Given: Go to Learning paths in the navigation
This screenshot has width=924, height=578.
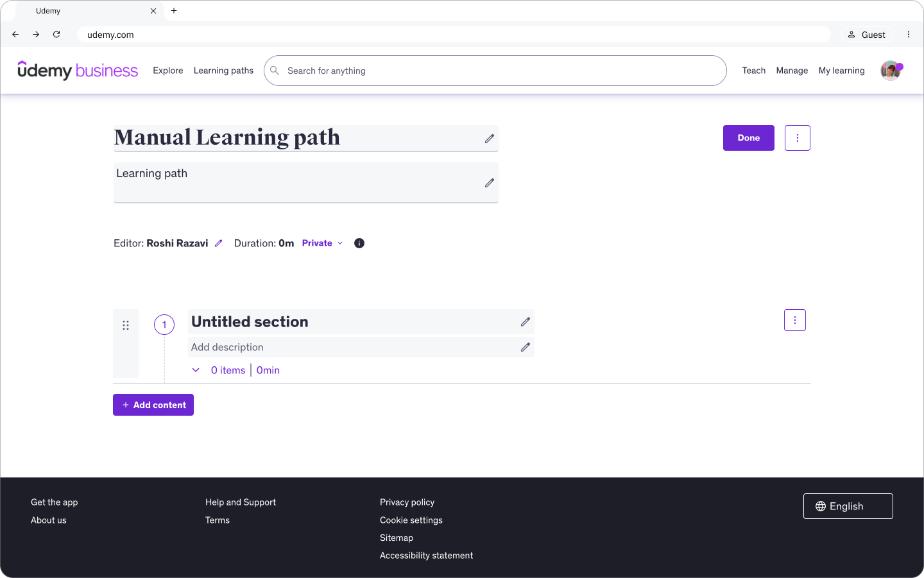Looking at the screenshot, I should (223, 71).
